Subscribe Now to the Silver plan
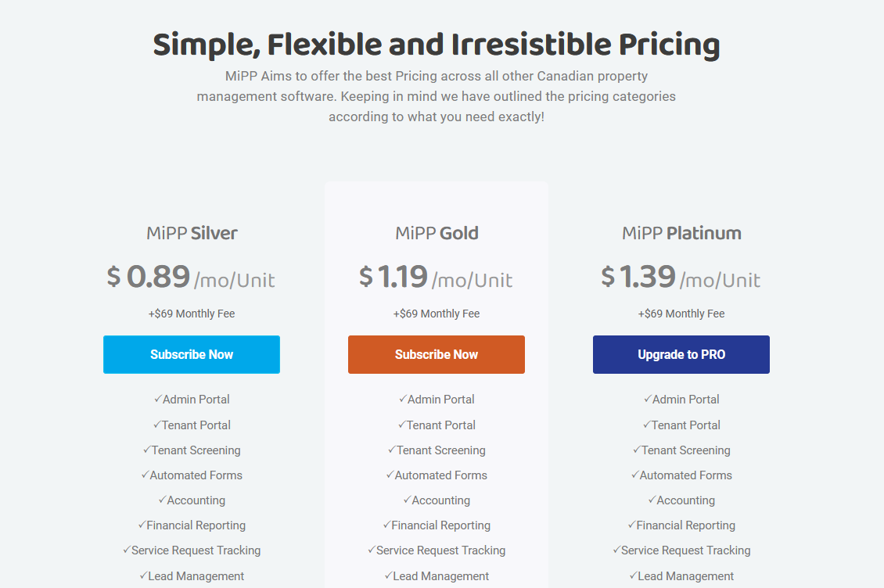884x588 pixels. (x=191, y=354)
